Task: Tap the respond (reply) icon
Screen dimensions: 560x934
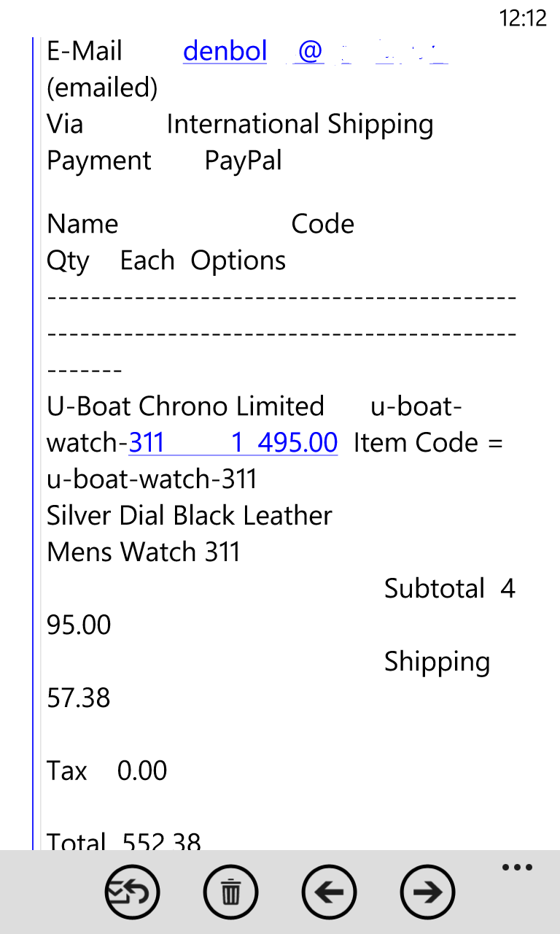Action: pyautogui.click(x=132, y=892)
